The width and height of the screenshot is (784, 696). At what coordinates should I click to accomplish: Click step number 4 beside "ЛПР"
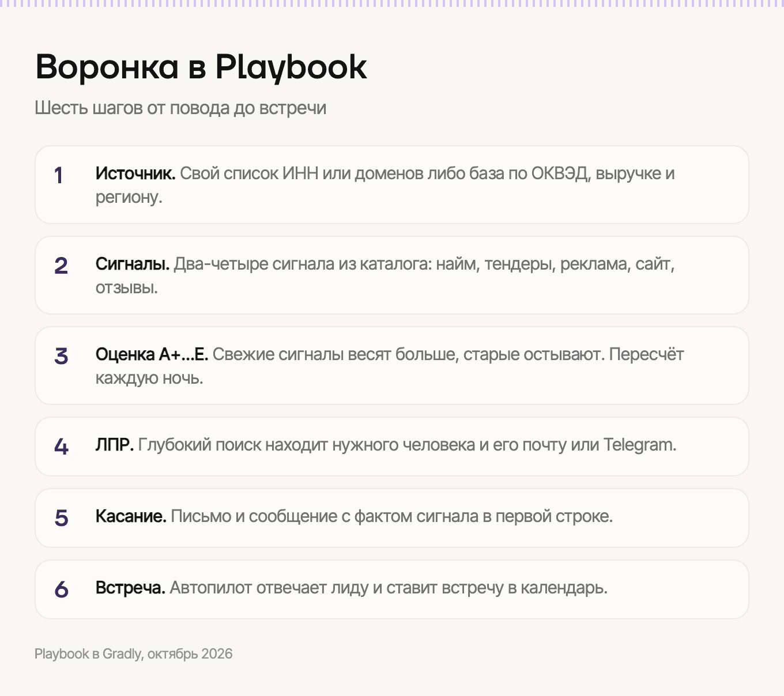click(61, 447)
